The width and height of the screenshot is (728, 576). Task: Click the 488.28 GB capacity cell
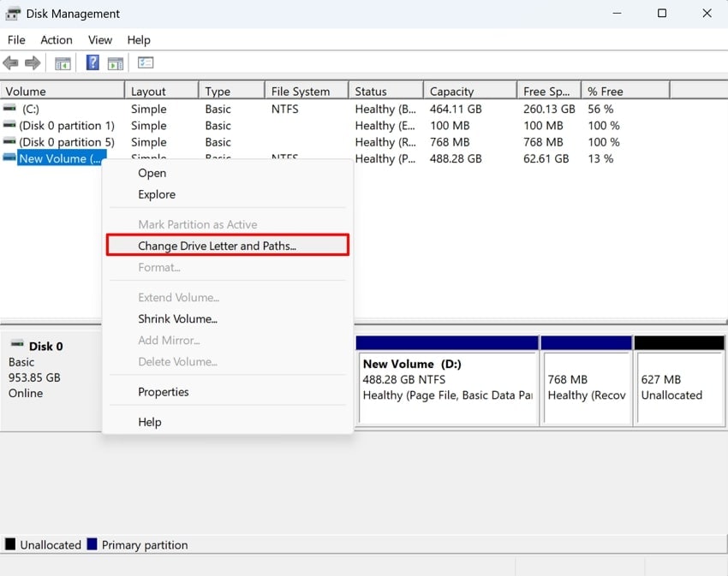(x=456, y=158)
